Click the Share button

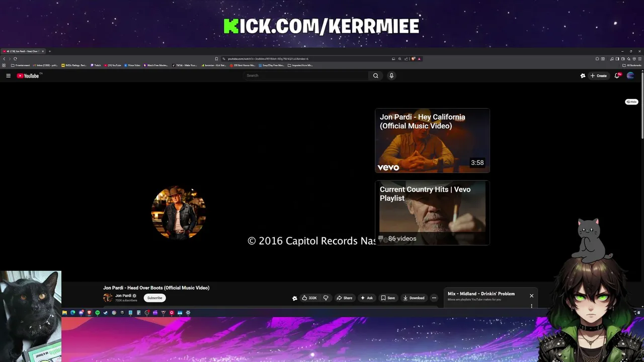click(x=345, y=298)
